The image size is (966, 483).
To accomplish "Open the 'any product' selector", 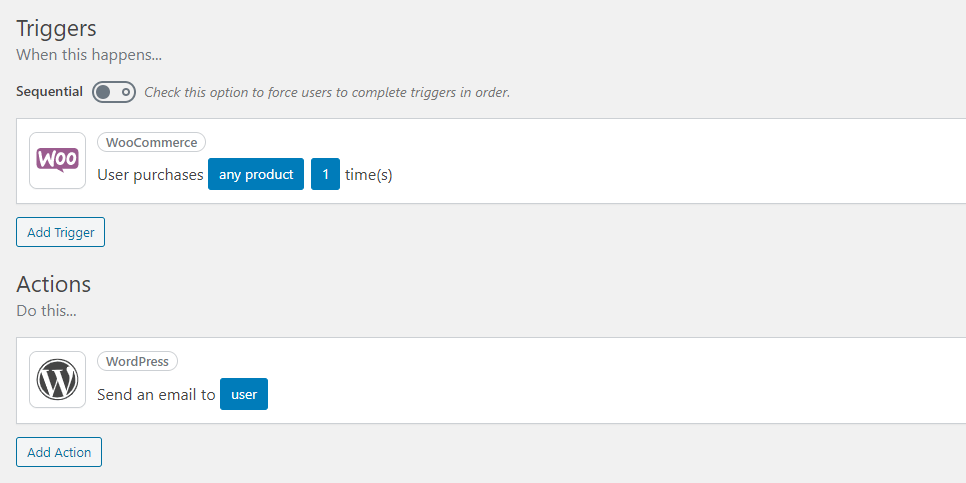I will point(256,174).
